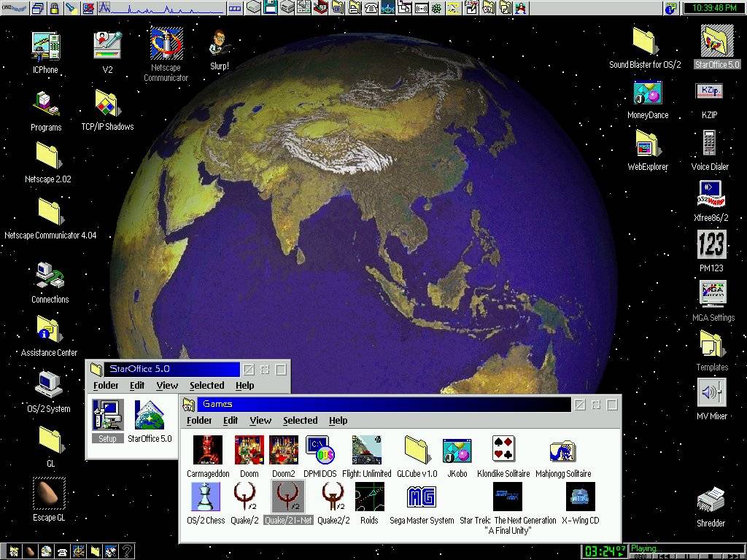Open View menu in StarOffice 5.0 window
The image size is (747, 560).
click(x=167, y=385)
